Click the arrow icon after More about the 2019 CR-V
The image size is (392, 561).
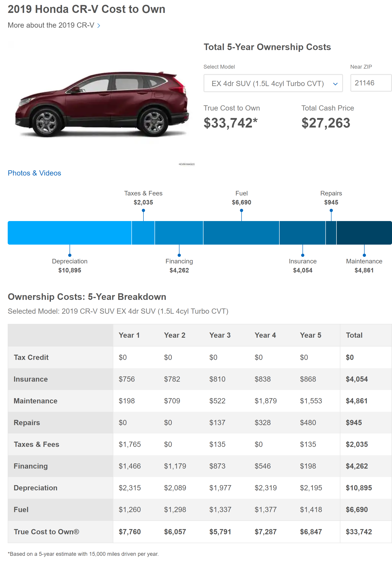99,25
